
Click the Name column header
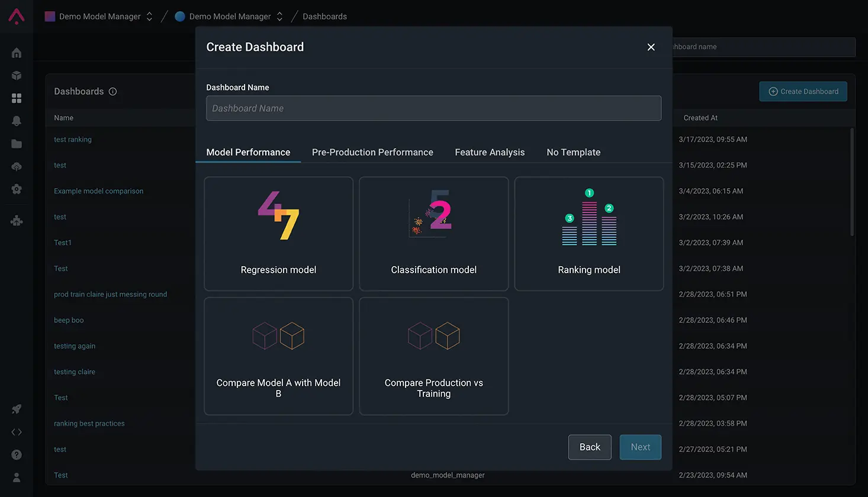click(64, 118)
